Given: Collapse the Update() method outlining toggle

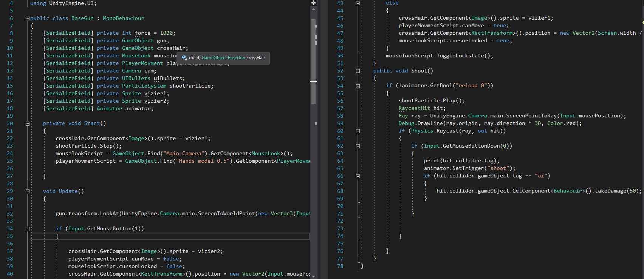Looking at the screenshot, I should pos(27,191).
